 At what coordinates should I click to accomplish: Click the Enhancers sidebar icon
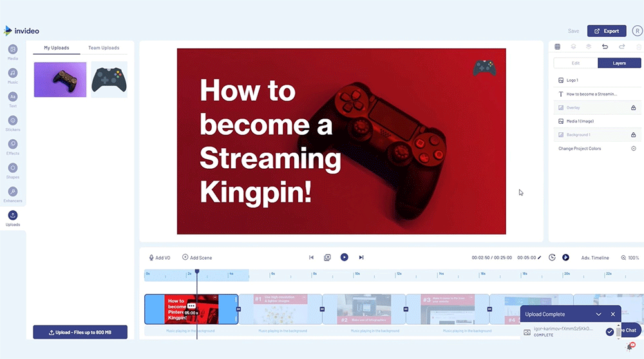[x=13, y=192]
